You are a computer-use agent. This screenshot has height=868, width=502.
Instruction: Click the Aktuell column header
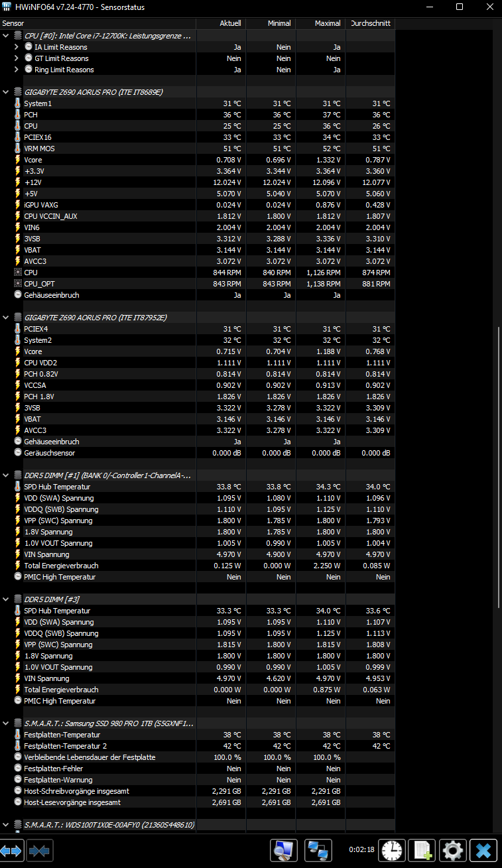(221, 23)
